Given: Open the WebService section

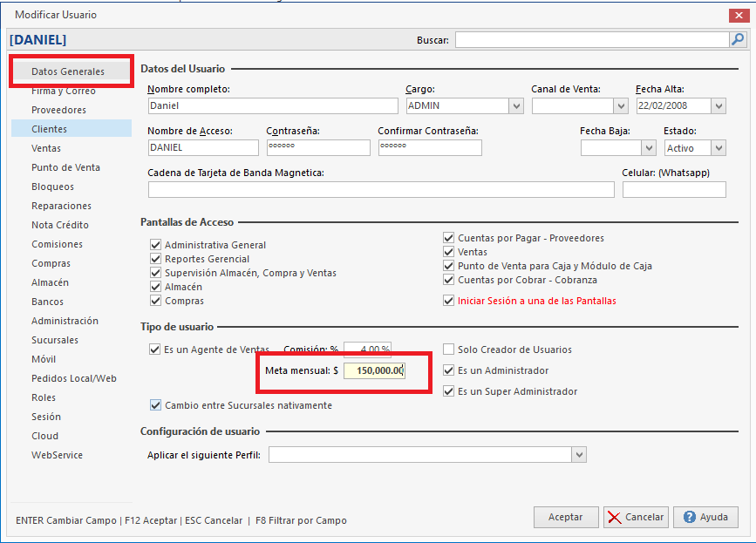Looking at the screenshot, I should tap(72, 455).
